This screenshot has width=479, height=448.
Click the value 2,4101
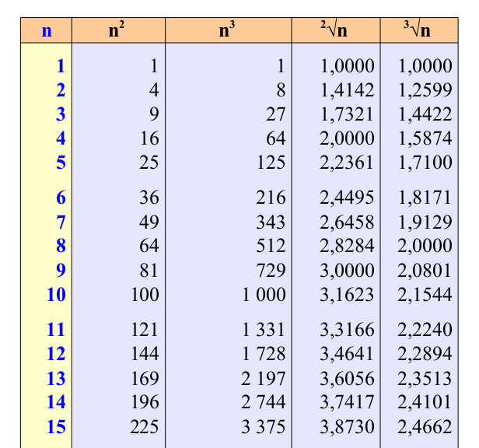pos(425,402)
